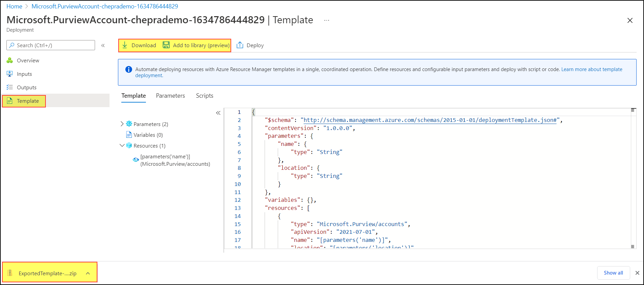Click the search magnifier icon
Screen dimensions: 644x285
click(x=12, y=45)
